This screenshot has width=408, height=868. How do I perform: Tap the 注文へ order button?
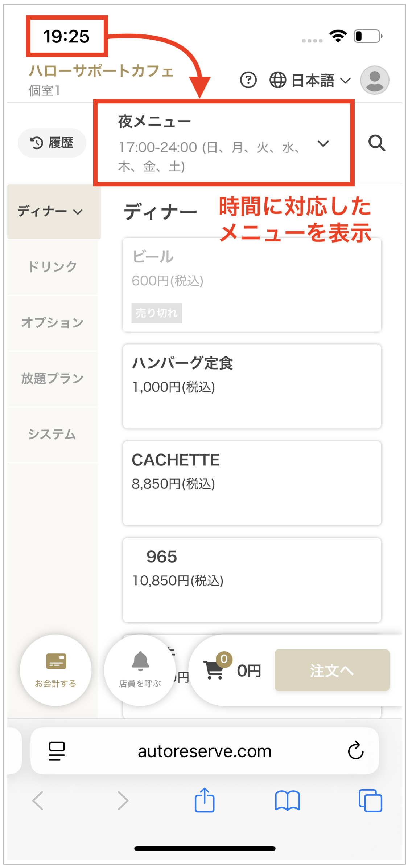pos(331,670)
